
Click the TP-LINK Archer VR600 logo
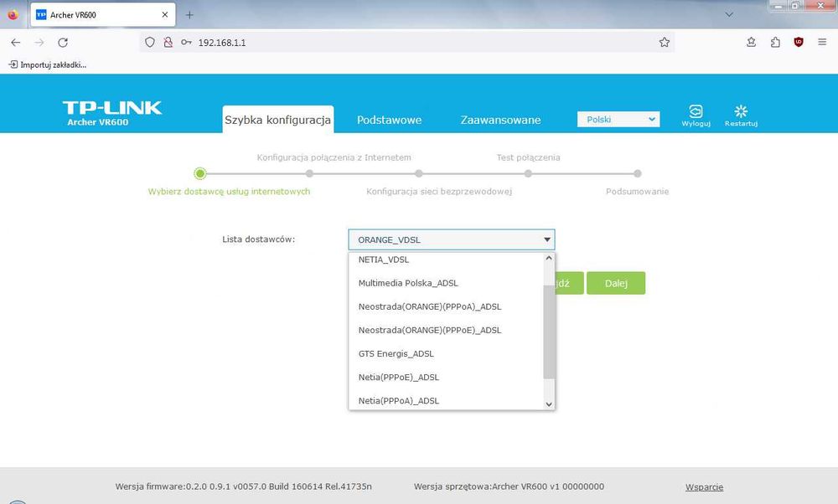click(111, 113)
